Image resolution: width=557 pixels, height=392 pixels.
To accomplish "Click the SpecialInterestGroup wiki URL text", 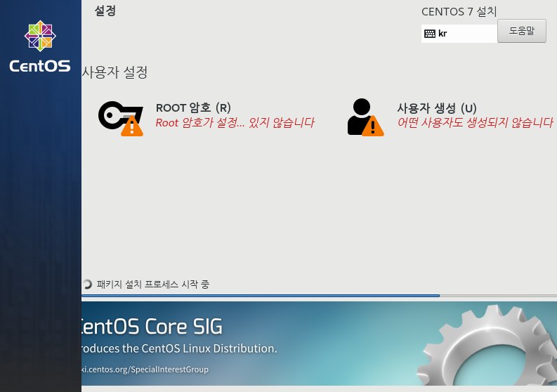I will coord(145,370).
